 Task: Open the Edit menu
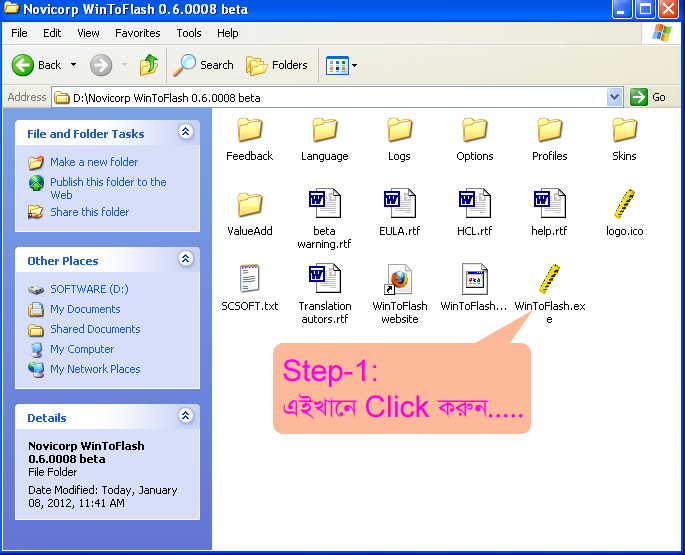pyautogui.click(x=52, y=33)
